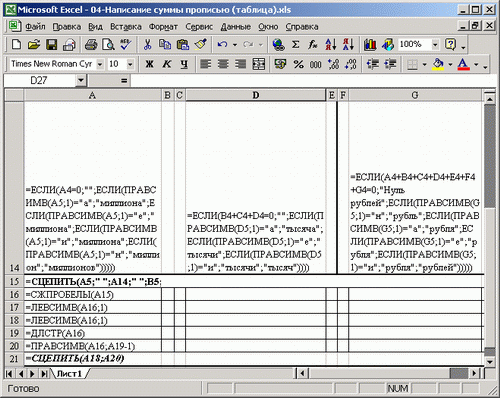Click the formula bar equals button

(124, 80)
